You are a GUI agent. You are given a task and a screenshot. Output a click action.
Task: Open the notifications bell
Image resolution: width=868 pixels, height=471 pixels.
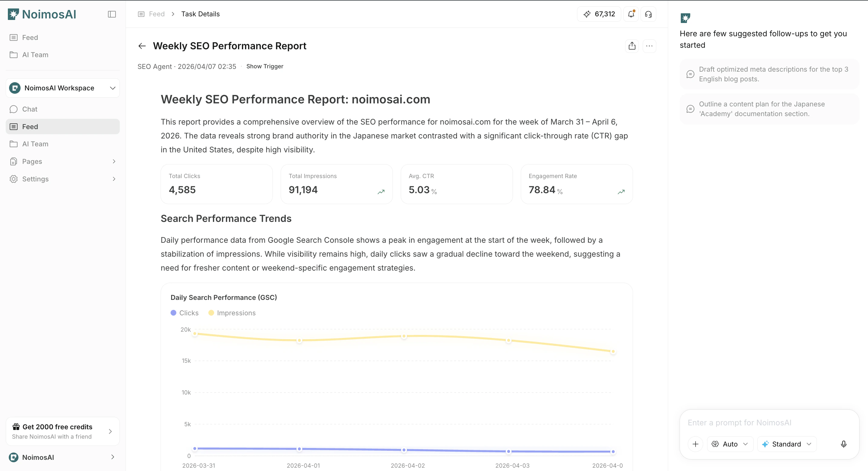click(631, 14)
